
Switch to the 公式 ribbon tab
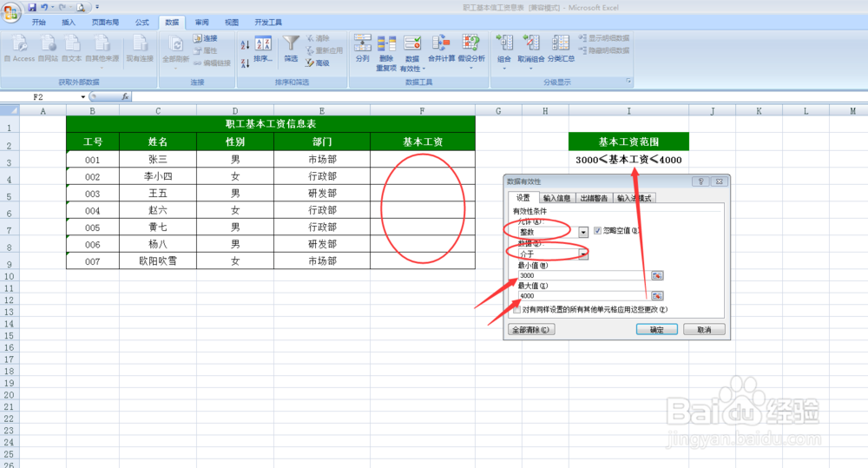142,23
